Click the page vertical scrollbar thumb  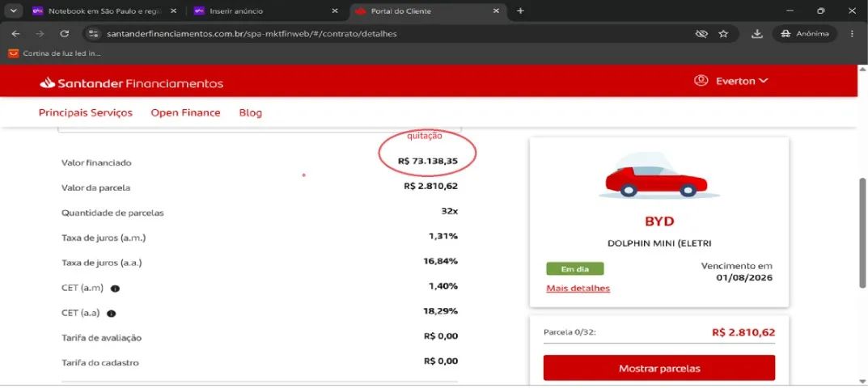pos(862,233)
